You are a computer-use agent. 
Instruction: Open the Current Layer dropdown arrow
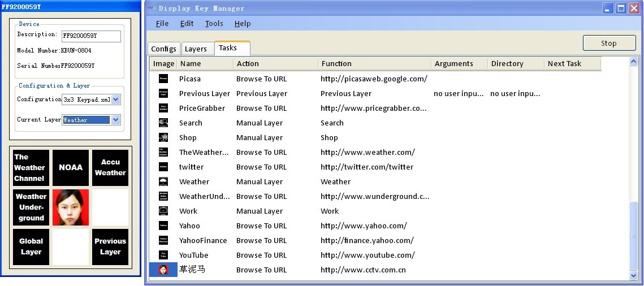[116, 120]
